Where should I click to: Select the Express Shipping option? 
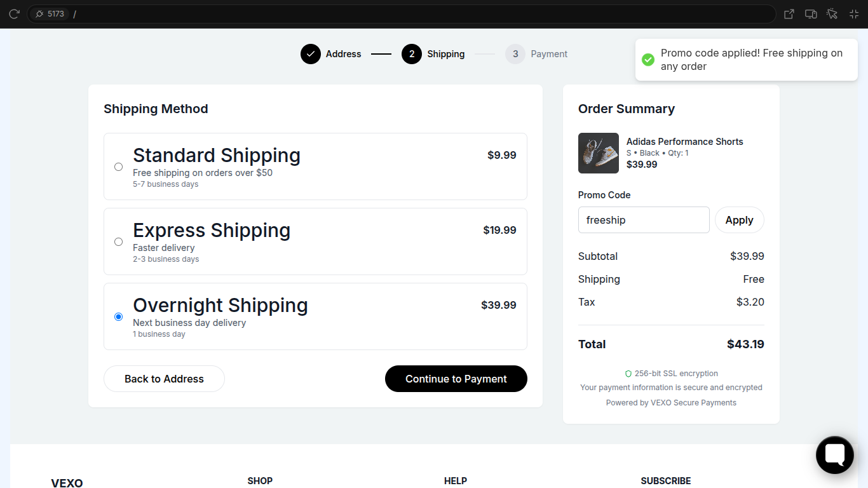pyautogui.click(x=118, y=241)
